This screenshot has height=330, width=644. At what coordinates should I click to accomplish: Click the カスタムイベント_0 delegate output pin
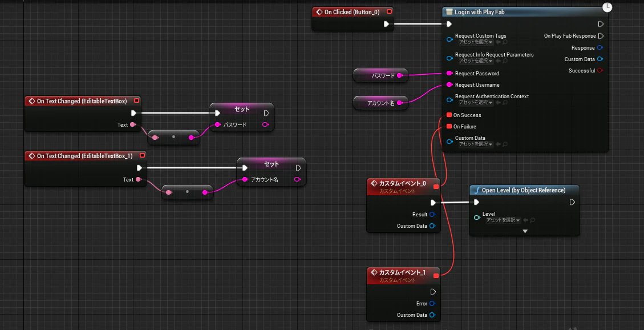point(436,187)
